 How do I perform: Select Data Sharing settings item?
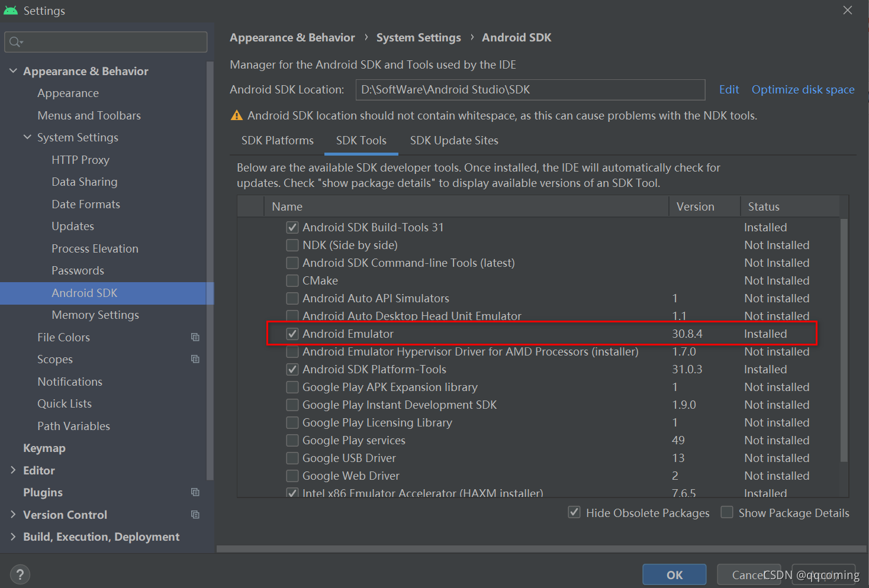pos(85,182)
